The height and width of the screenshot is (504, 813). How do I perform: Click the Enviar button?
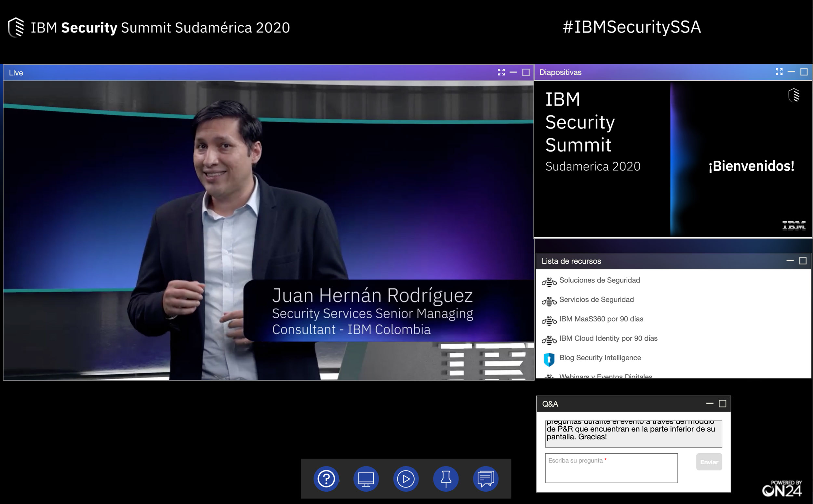coord(709,462)
